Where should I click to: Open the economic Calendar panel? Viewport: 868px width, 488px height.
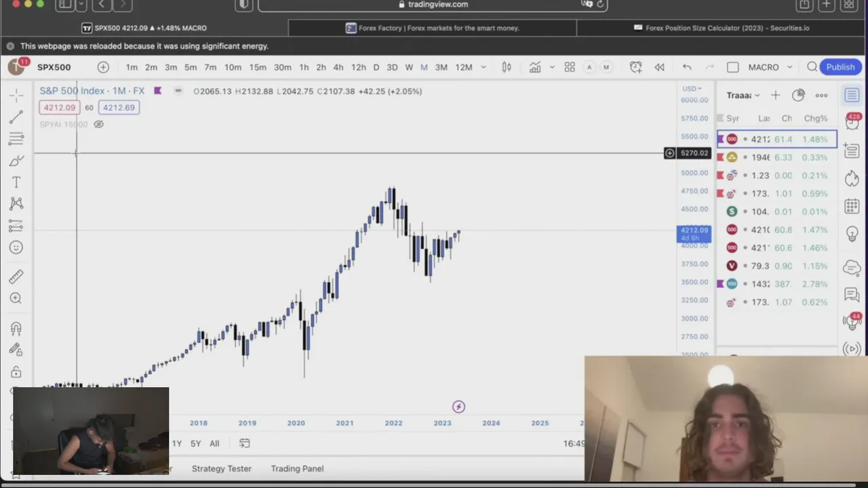[x=852, y=207]
